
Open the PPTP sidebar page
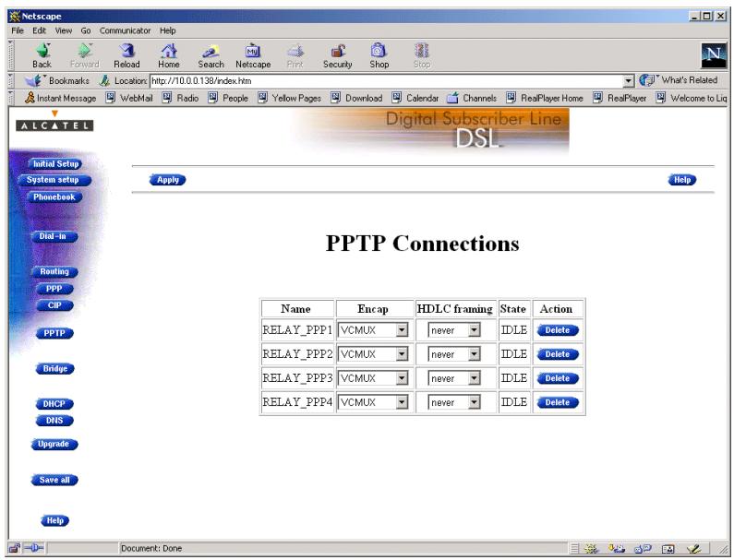click(x=54, y=333)
